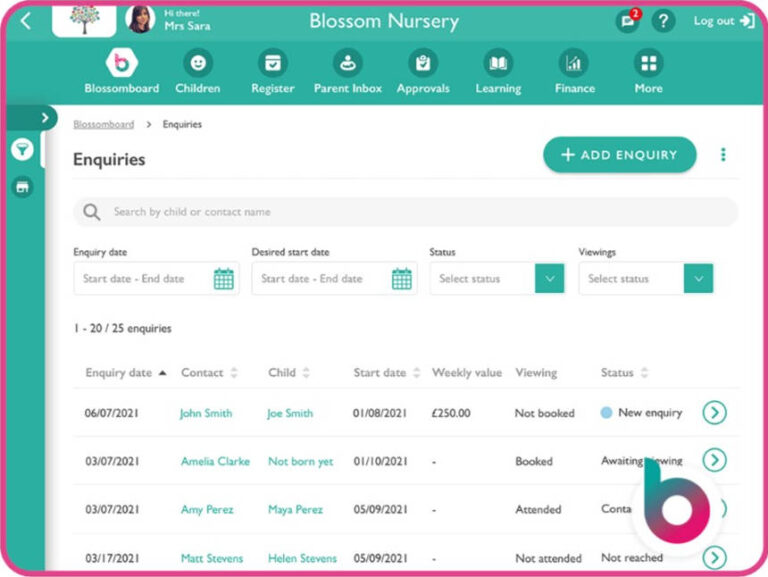Open the Blossomboard home icon

click(121, 64)
